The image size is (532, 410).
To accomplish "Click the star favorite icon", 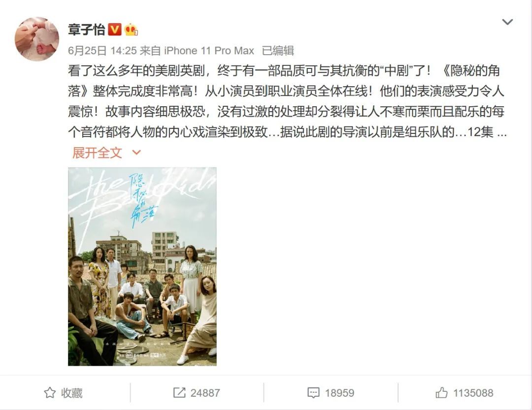I will pos(50,393).
